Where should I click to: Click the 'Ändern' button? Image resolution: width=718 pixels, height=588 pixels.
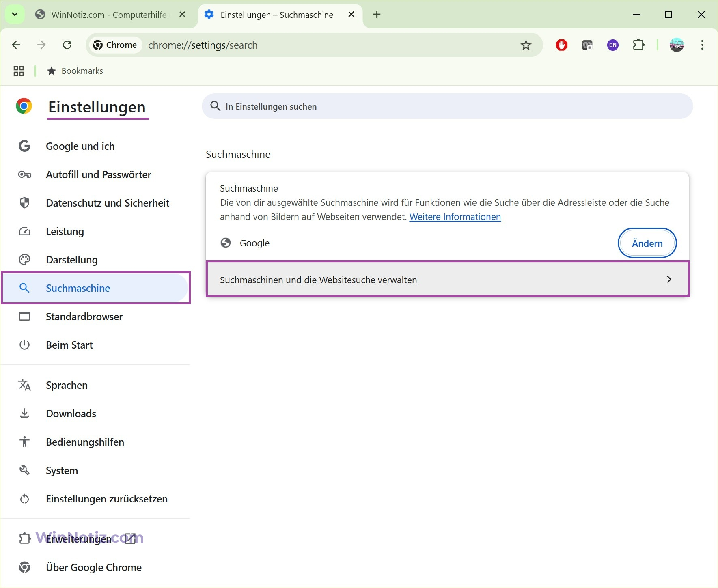coord(647,243)
